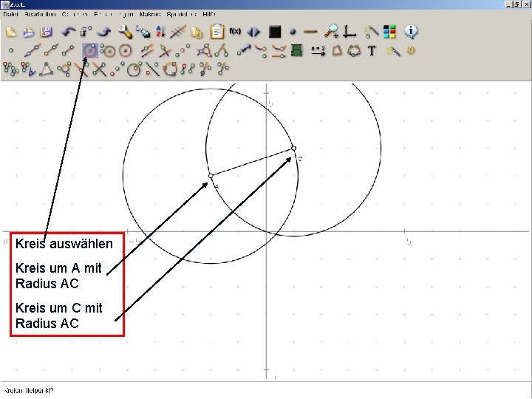Select the filled polygon tool
532x399 pixels.
pyautogui.click(x=337, y=51)
